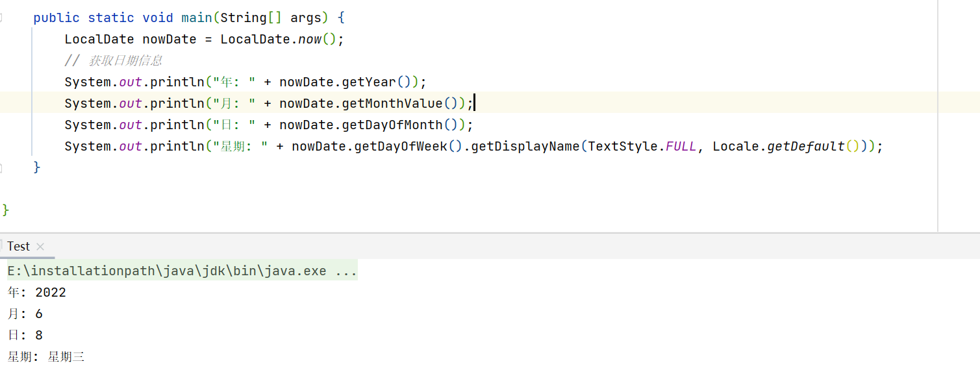980x370 pixels.
Task: Click the month output line showing 6
Action: pyautogui.click(x=25, y=314)
